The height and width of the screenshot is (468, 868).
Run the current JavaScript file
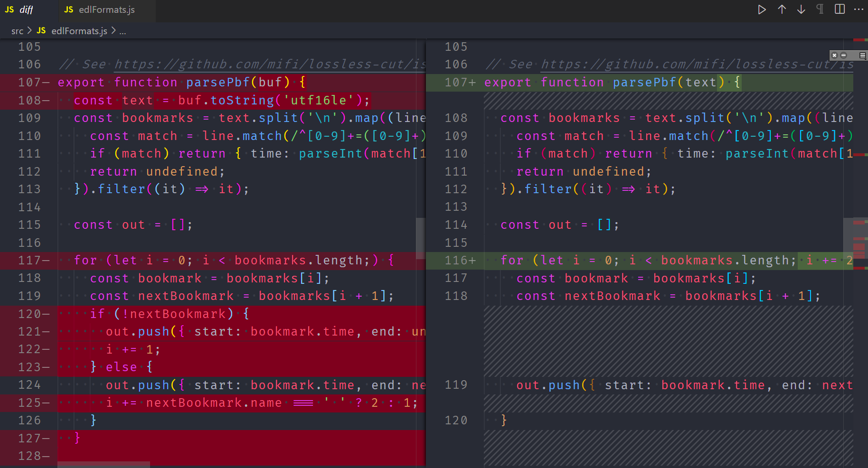[762, 9]
